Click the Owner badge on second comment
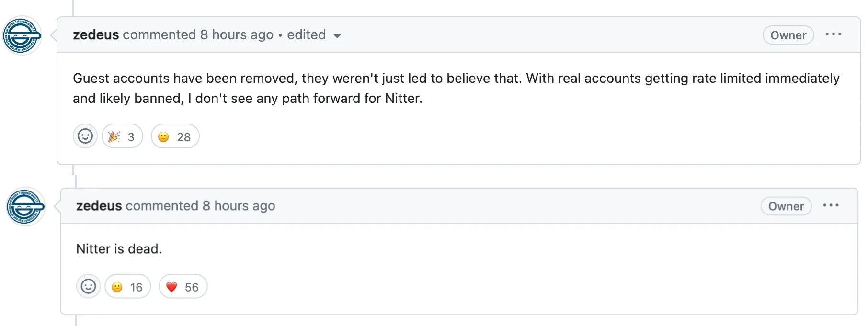This screenshot has width=868, height=326. [786, 206]
